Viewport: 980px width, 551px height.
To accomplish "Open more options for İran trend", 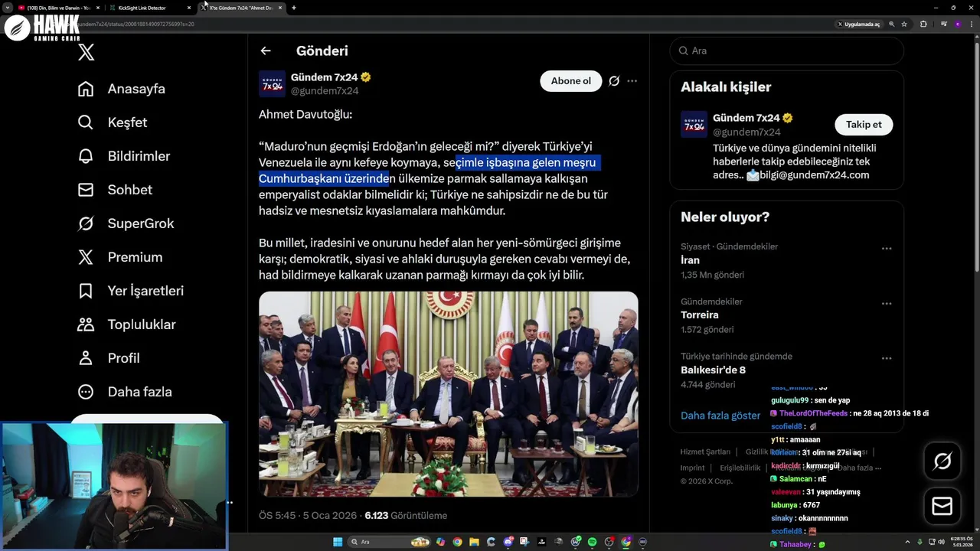I will (887, 249).
